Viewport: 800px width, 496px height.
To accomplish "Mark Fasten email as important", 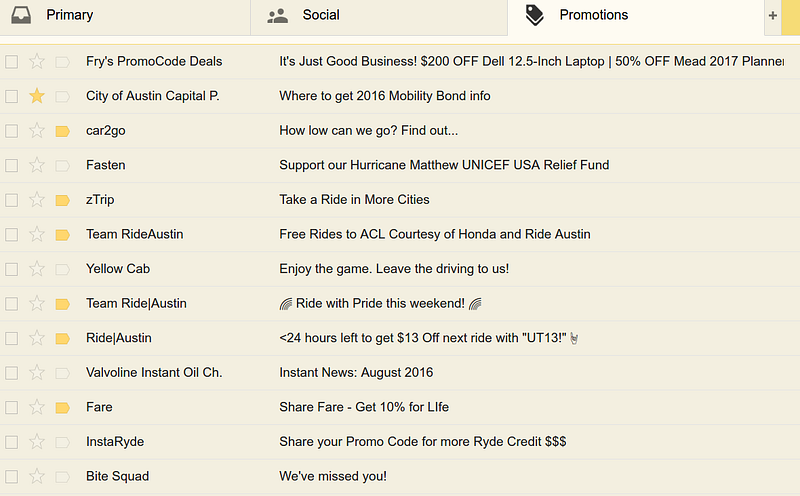I will (62, 166).
